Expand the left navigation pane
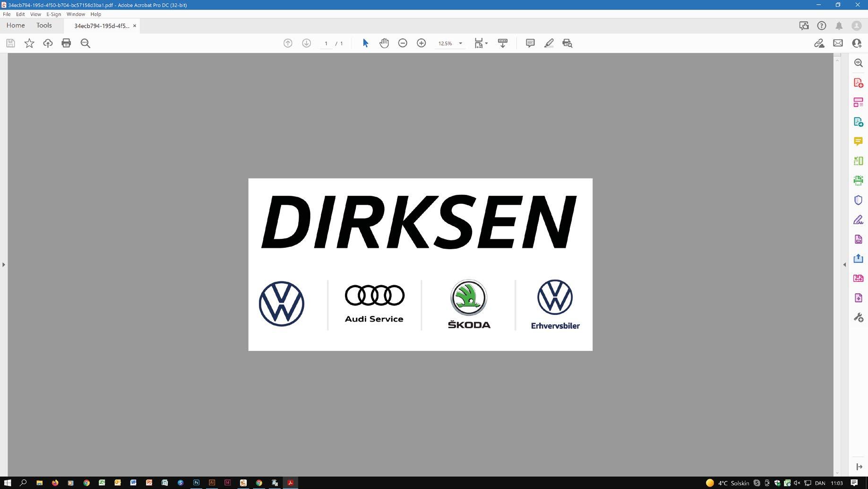 click(x=4, y=264)
